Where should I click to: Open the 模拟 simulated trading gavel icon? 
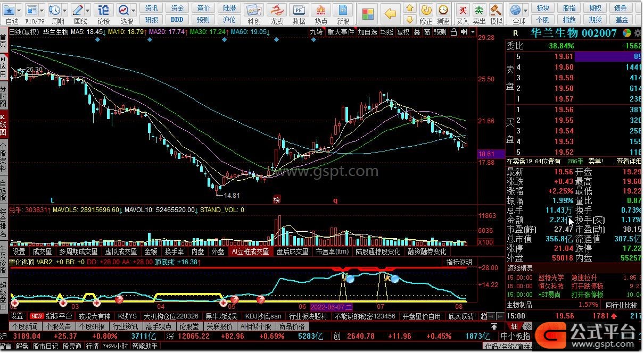(496, 10)
